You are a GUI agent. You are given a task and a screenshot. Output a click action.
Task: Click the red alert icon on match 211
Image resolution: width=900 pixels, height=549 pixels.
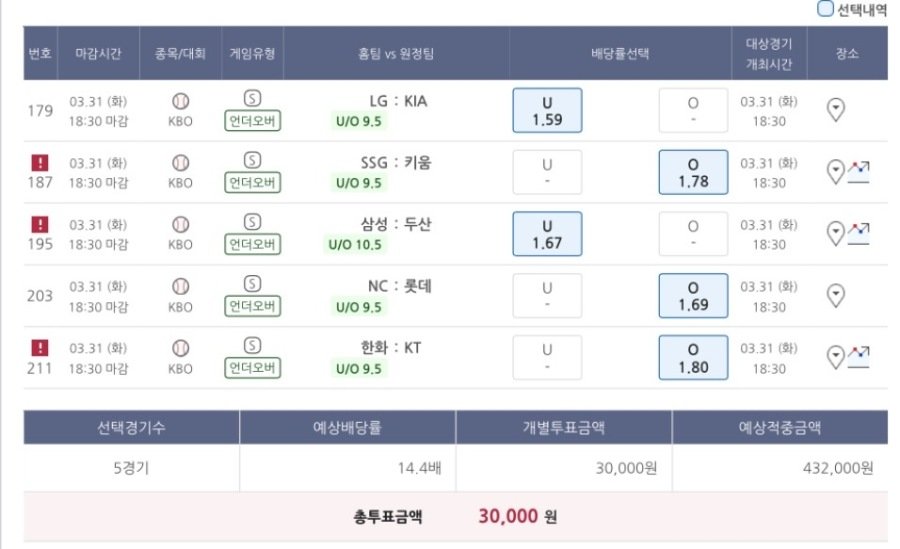(x=40, y=348)
